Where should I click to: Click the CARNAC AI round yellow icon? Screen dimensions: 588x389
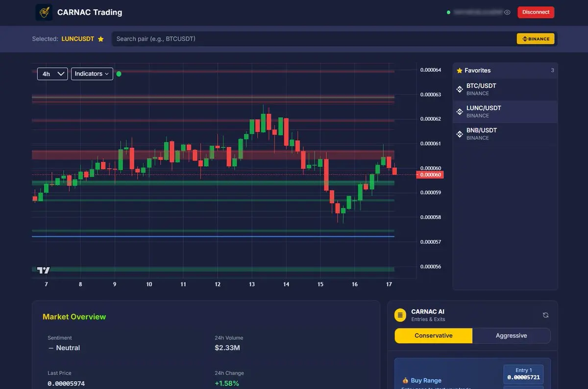tap(400, 315)
